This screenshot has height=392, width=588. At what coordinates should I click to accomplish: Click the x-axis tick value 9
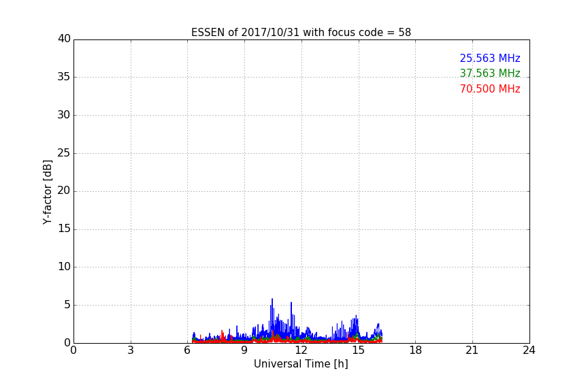[244, 350]
